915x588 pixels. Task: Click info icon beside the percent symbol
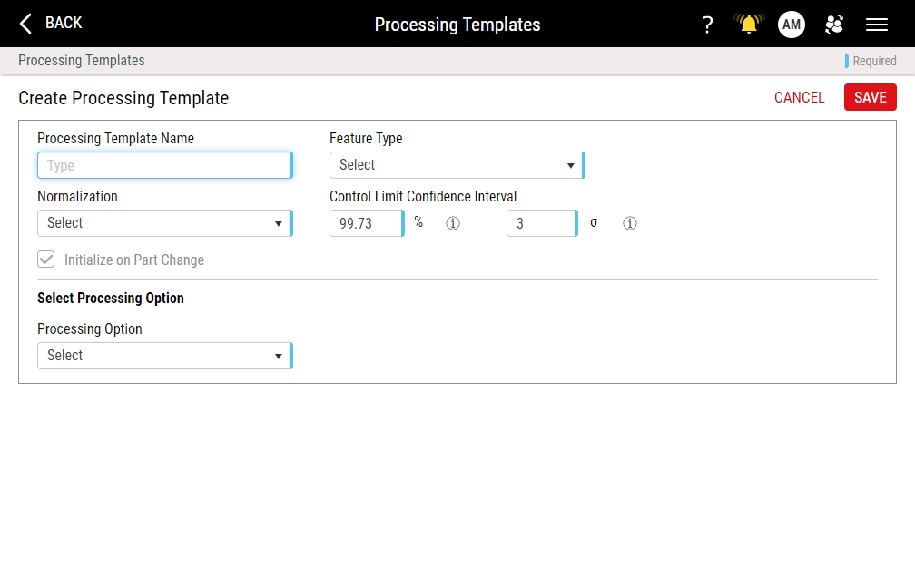pos(453,223)
